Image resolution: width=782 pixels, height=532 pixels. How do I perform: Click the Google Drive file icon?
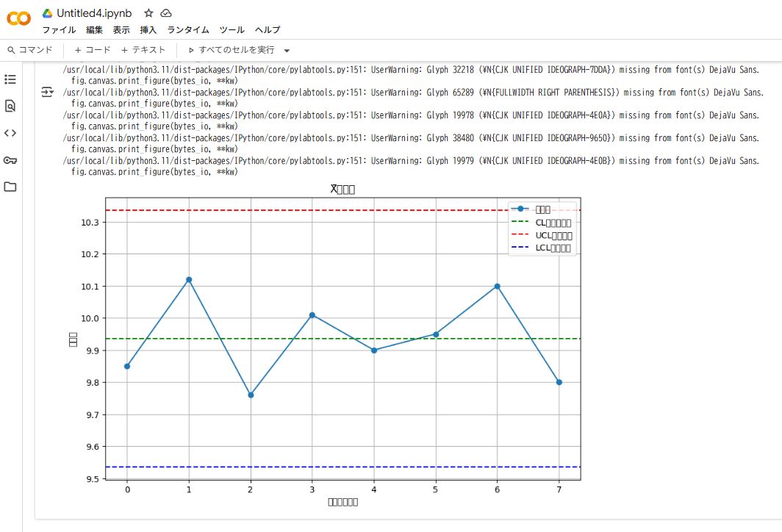click(47, 13)
